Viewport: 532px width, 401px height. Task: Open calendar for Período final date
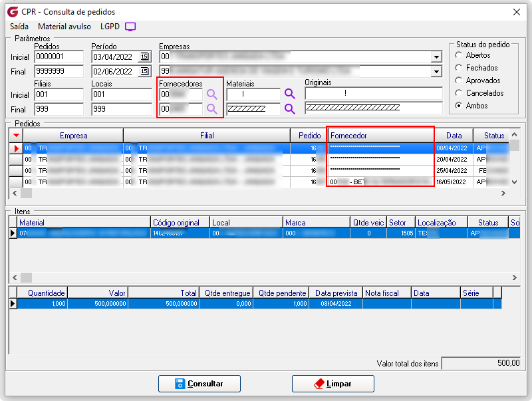click(x=144, y=71)
